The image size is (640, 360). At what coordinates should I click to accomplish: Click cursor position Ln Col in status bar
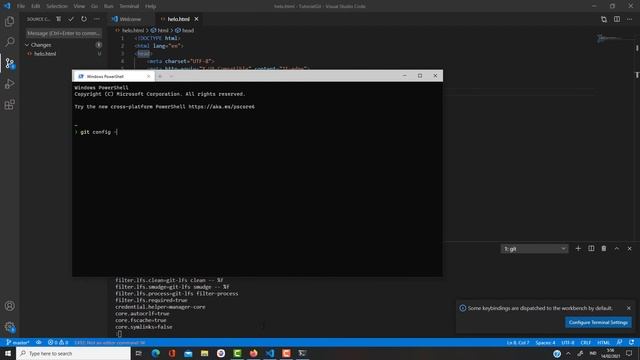(518, 342)
